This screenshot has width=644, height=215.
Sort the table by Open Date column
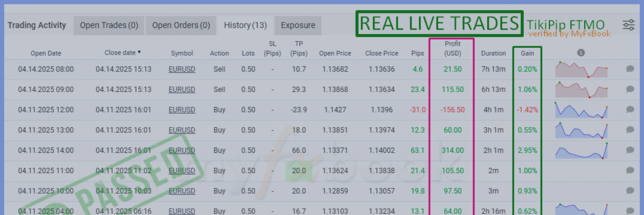pyautogui.click(x=45, y=53)
